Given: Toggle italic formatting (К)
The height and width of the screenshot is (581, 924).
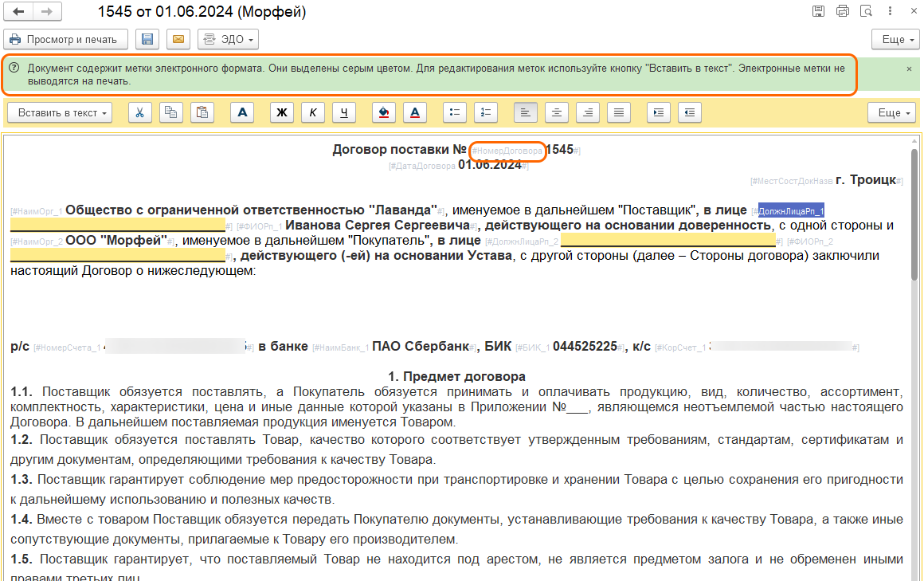Looking at the screenshot, I should tap(312, 113).
